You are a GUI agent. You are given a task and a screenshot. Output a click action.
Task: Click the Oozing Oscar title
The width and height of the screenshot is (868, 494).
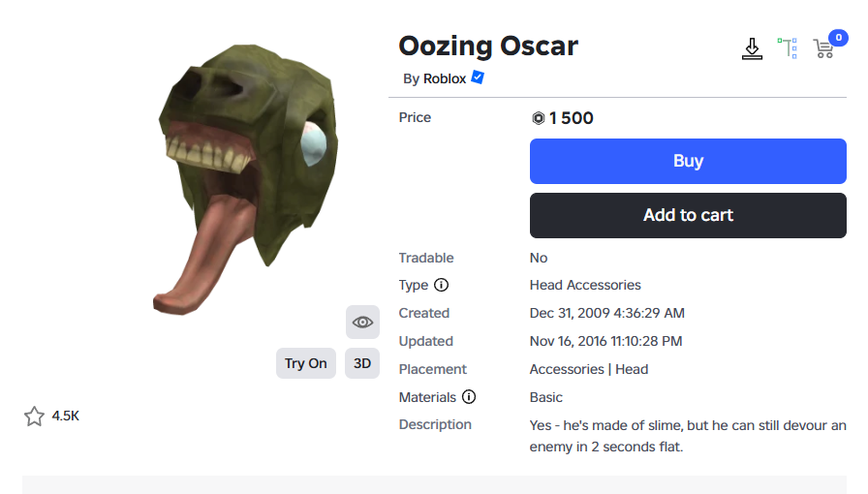pyautogui.click(x=488, y=46)
